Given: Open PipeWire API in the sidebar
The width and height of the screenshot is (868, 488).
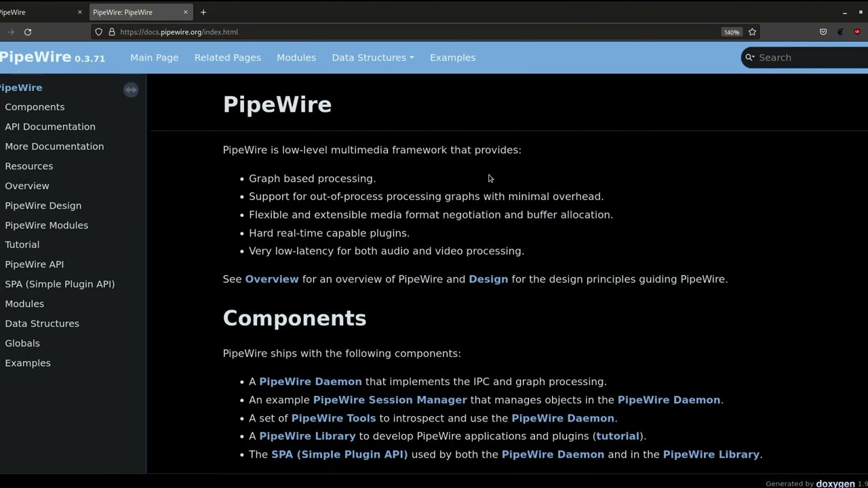Looking at the screenshot, I should 34,264.
